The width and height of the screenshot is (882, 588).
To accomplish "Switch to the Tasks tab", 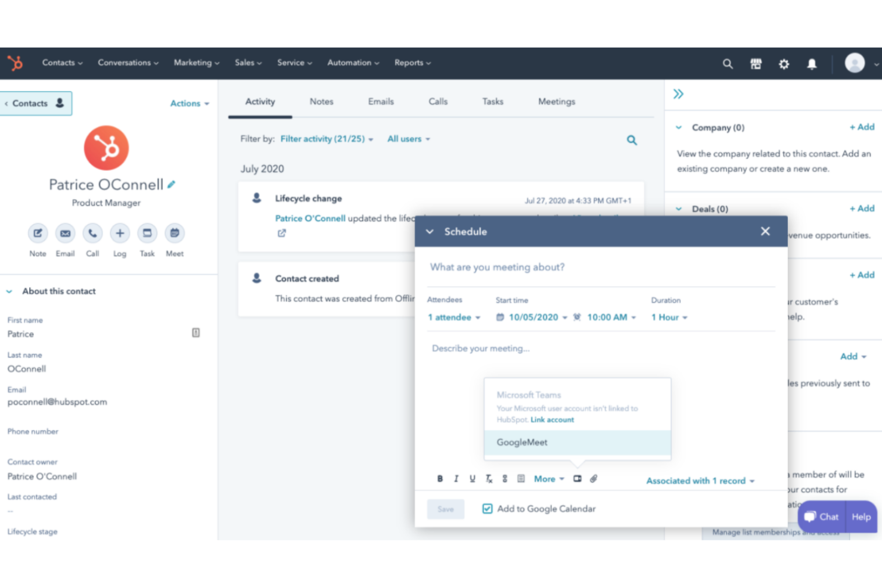I will (x=493, y=102).
